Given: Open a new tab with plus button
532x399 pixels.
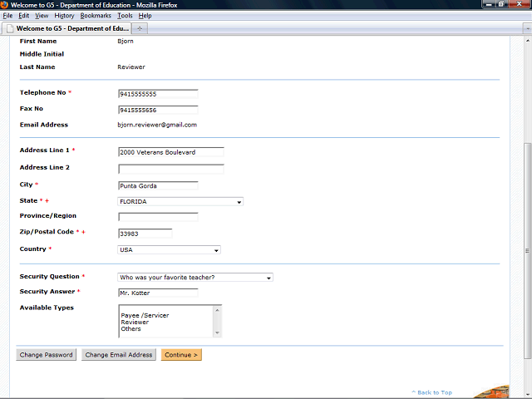Looking at the screenshot, I should tap(140, 28).
